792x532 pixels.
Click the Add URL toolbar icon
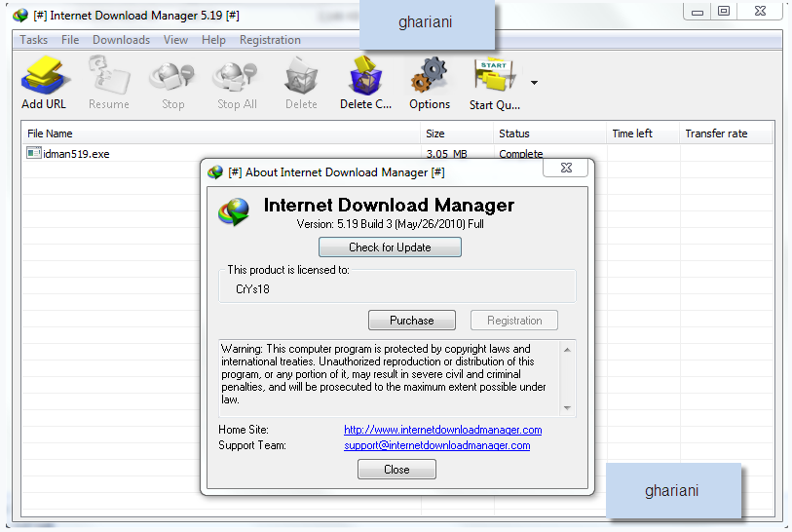pos(43,78)
